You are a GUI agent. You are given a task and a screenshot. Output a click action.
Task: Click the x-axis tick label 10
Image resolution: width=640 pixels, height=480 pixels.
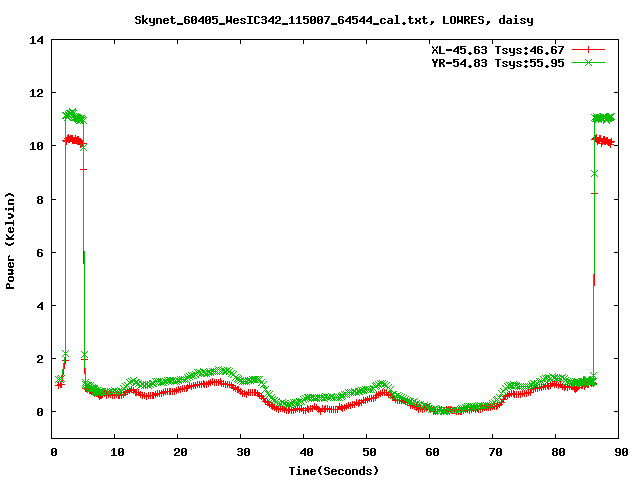118,452
